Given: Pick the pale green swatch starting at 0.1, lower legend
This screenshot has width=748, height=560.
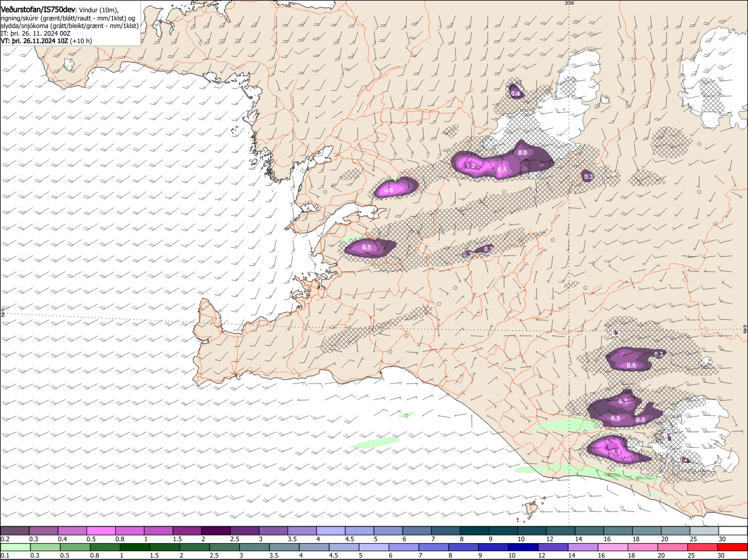Looking at the screenshot, I should coord(15,547).
